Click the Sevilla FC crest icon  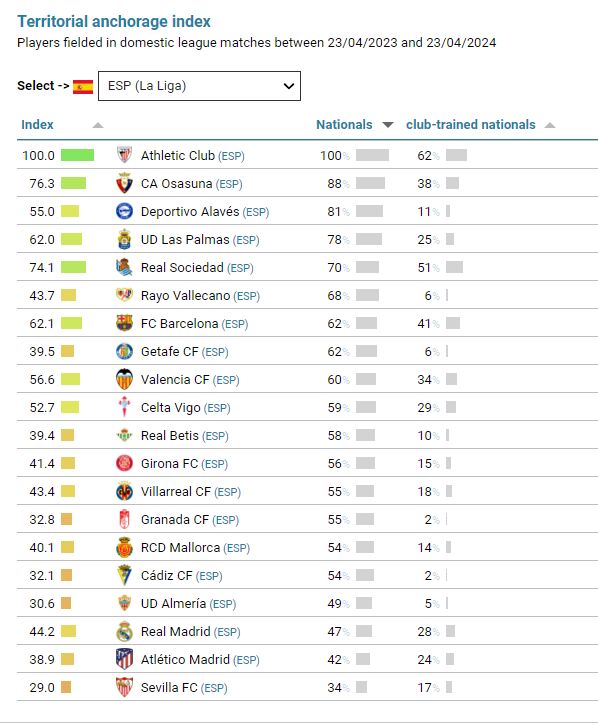[x=124, y=687]
